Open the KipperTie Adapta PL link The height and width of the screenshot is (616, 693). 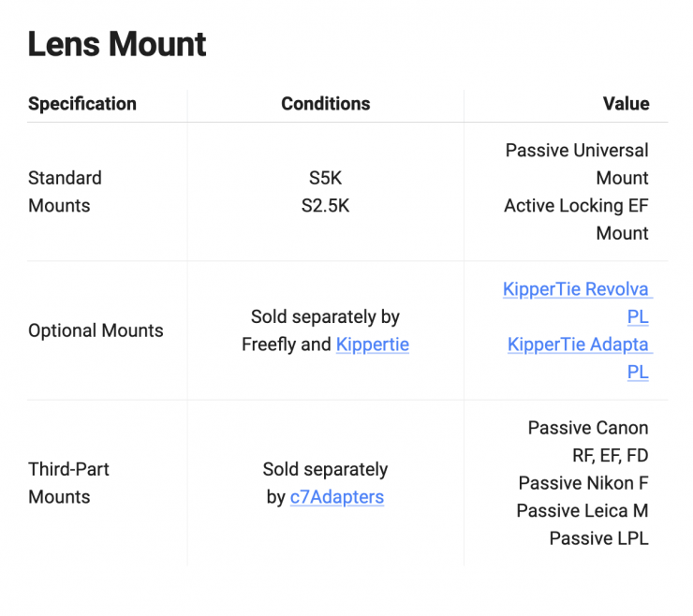(578, 345)
